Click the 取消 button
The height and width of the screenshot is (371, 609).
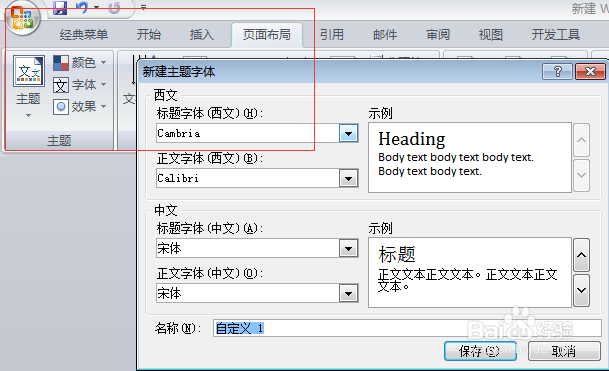(x=564, y=351)
